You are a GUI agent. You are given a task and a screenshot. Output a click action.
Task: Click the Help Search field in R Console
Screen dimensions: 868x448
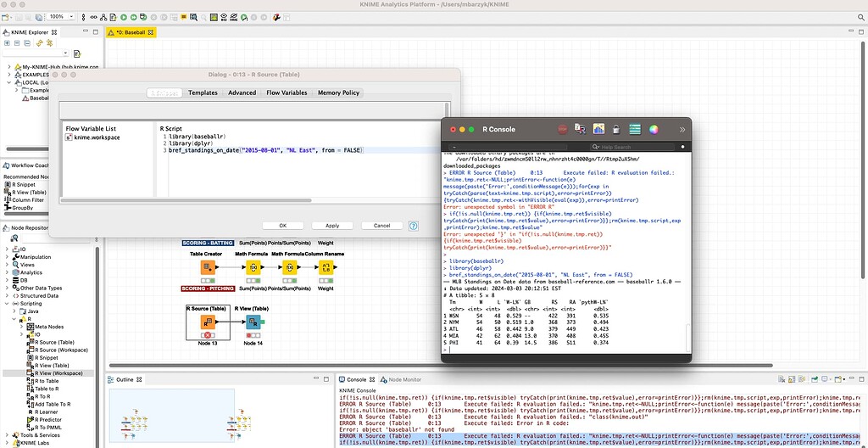[x=632, y=147]
